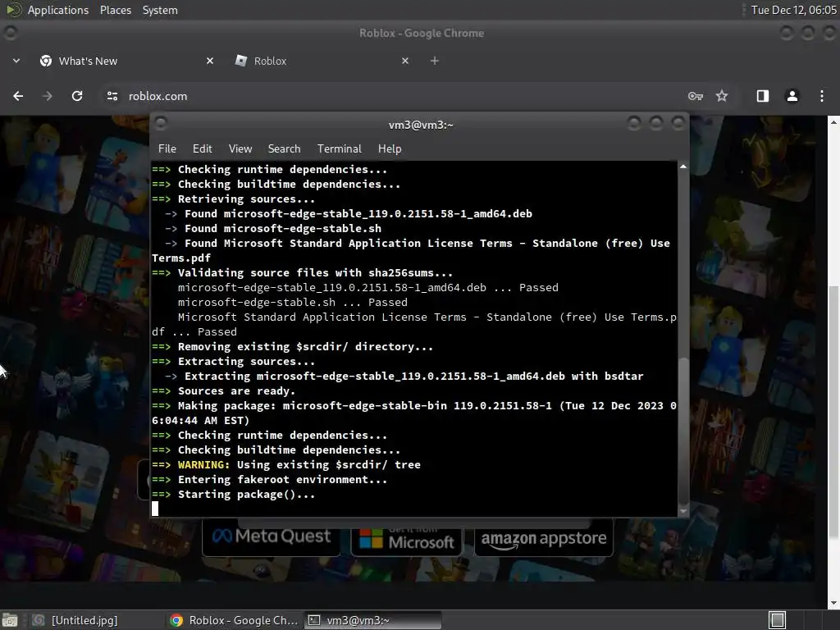This screenshot has width=840, height=630.
Task: Switch to What's New tab
Action: point(127,61)
